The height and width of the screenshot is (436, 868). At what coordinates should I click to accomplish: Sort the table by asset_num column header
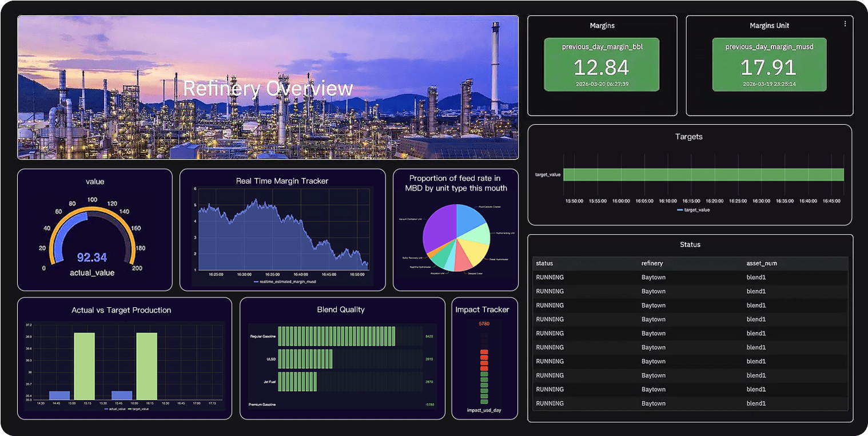click(x=761, y=263)
